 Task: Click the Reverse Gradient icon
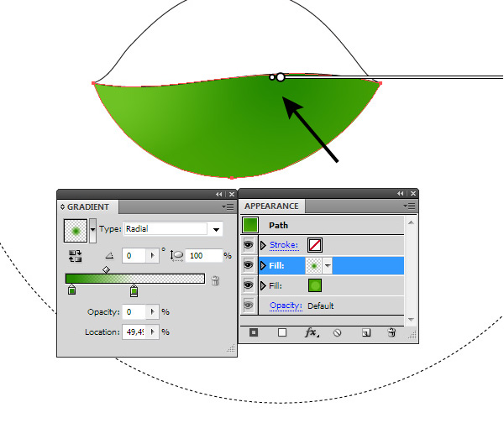(x=74, y=256)
